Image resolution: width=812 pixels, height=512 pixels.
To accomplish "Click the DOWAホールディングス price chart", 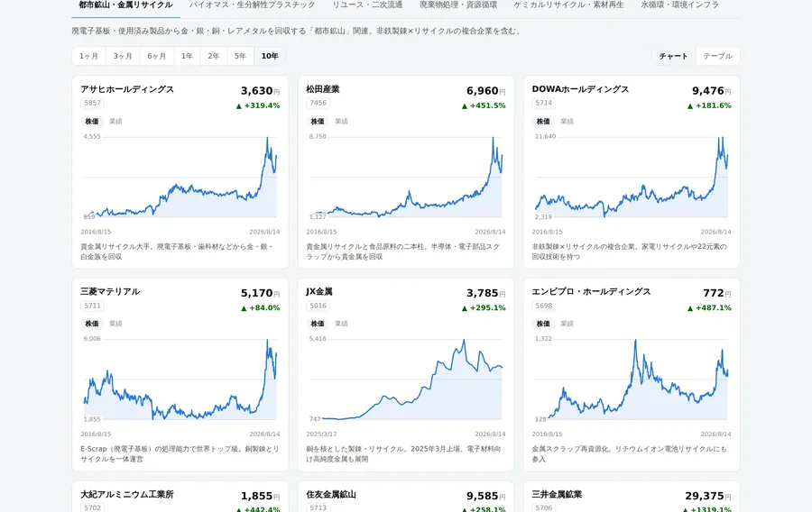I will pos(632,177).
